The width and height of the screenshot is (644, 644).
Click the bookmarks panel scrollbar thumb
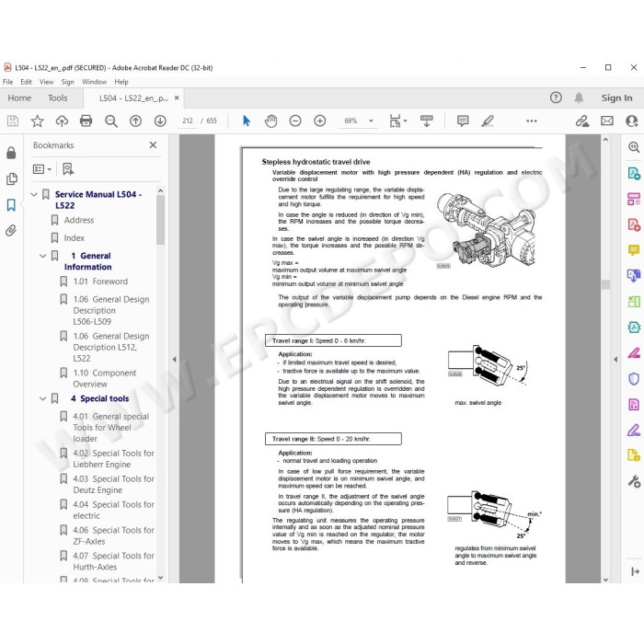tap(161, 220)
